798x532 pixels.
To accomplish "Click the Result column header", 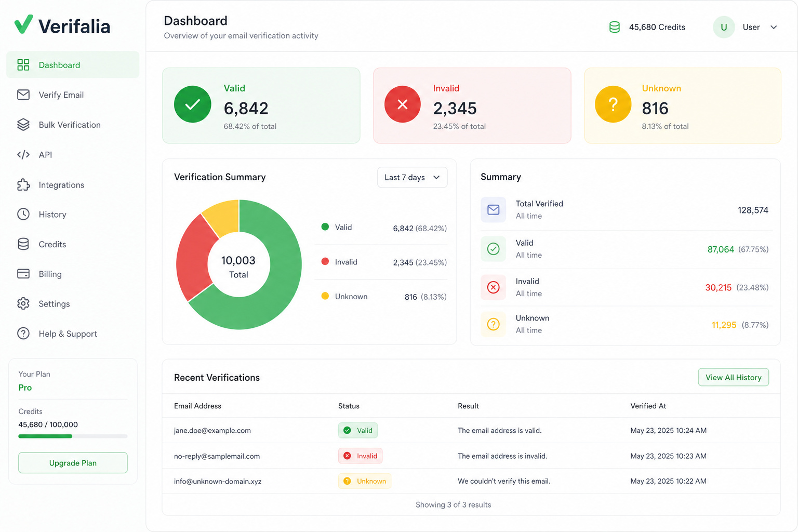I will click(x=468, y=406).
